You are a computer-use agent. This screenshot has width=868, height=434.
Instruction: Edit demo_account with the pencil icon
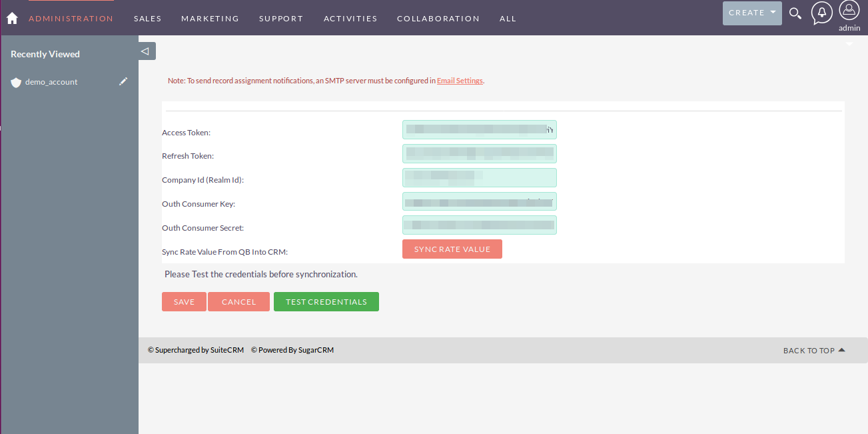(123, 81)
